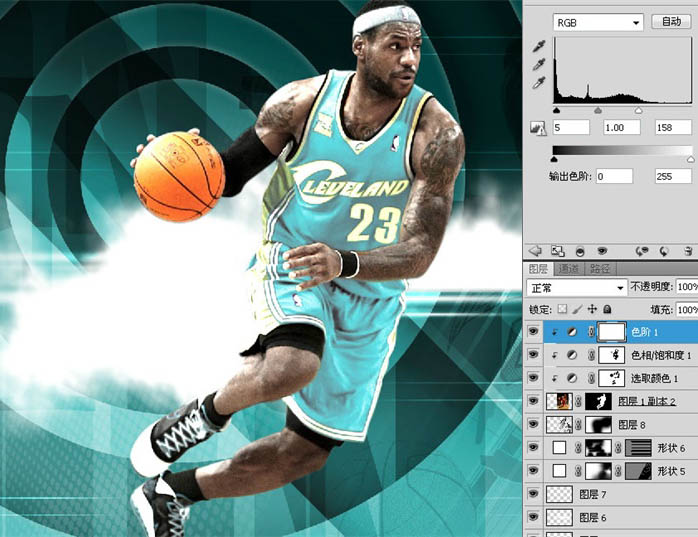Select the gray point eyedropper in Levels
Viewport: 698px width, 537px height.
[x=539, y=65]
